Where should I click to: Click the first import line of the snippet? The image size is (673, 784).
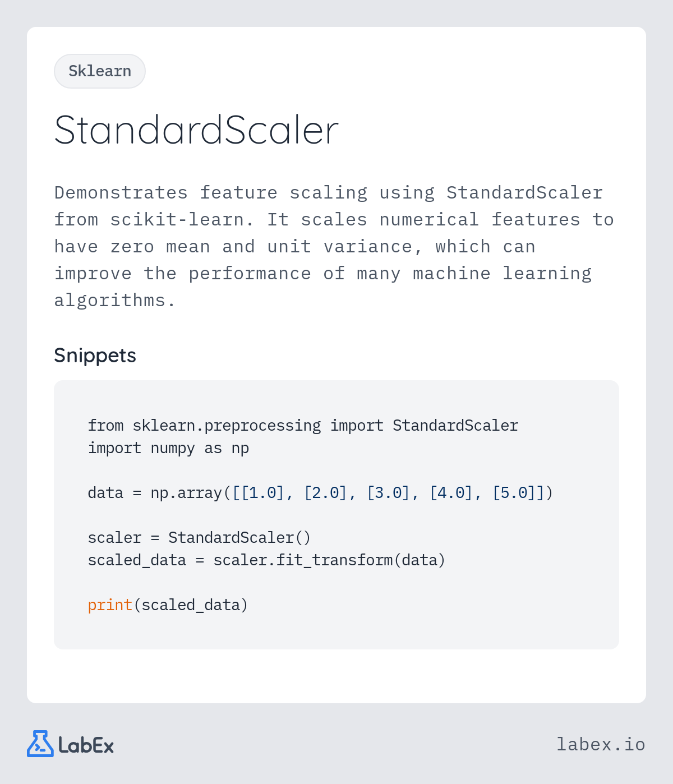303,426
